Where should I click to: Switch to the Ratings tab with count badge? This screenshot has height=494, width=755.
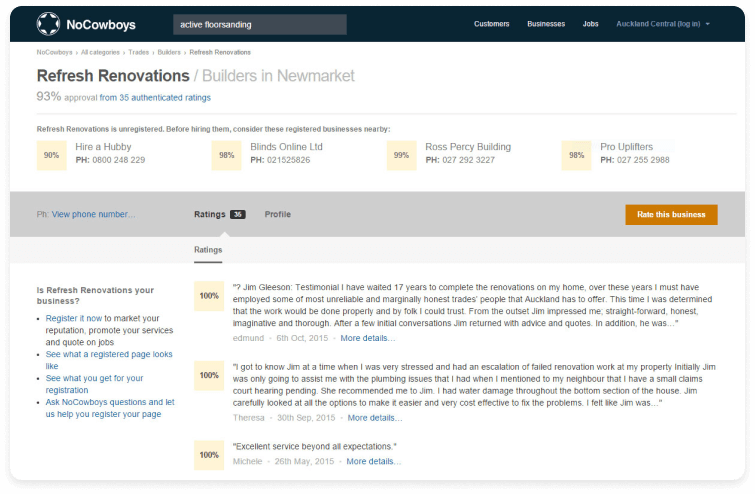tap(220, 215)
